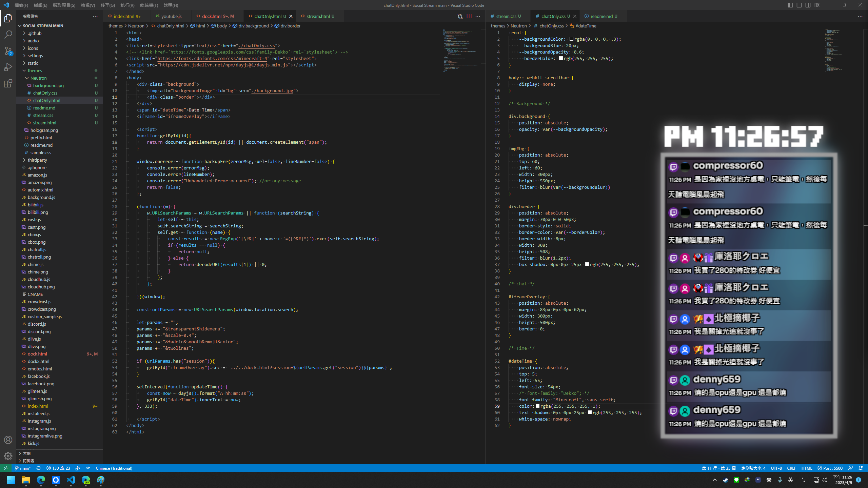Follow the dayjs.min.js CDN link on line 6
The height and width of the screenshot is (488, 868).
[x=224, y=65]
